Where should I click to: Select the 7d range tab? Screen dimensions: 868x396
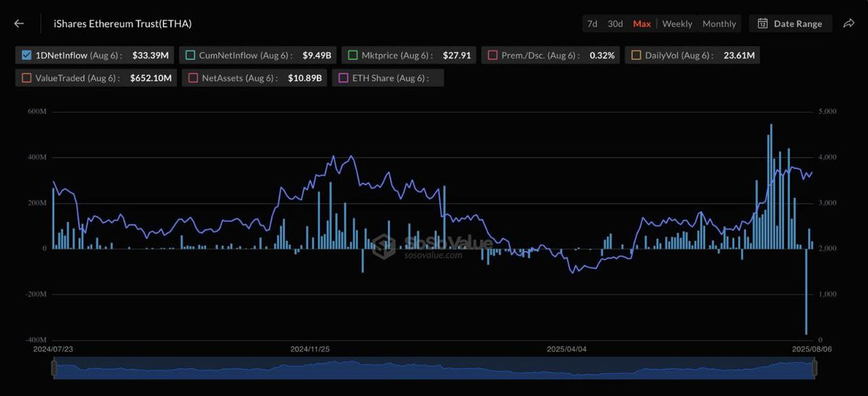coord(592,24)
